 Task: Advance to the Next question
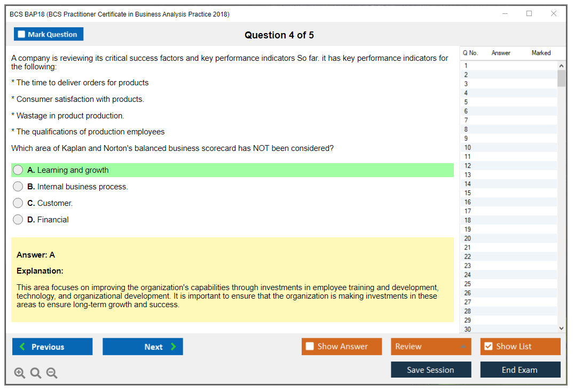click(143, 347)
